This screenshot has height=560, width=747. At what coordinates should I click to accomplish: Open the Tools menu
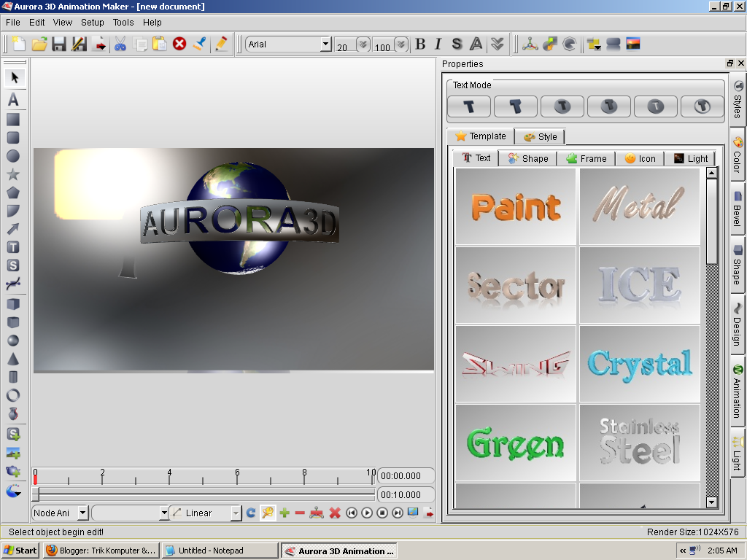coord(123,23)
